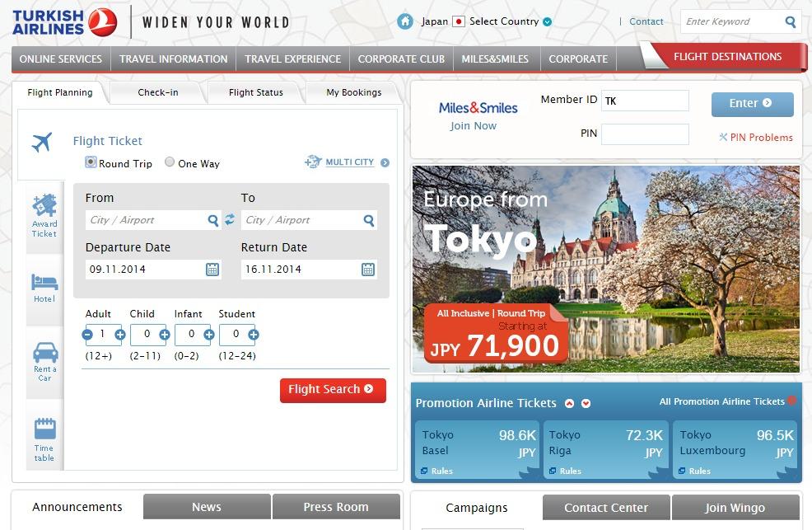Select the Tokyo Basel promotion fare
This screenshot has width=812, height=530.
(x=477, y=449)
